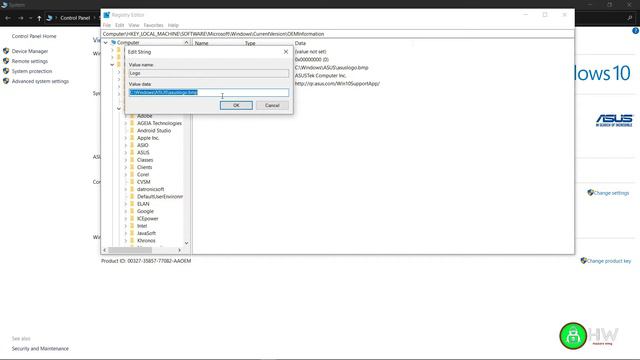Select the ASIO registry key
Image resolution: width=640 pixels, height=360 pixels.
click(x=143, y=145)
